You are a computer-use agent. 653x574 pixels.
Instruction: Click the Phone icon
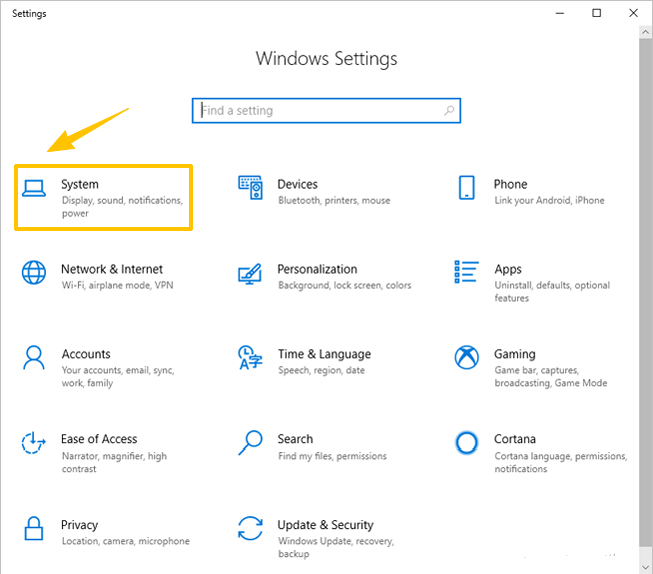466,187
